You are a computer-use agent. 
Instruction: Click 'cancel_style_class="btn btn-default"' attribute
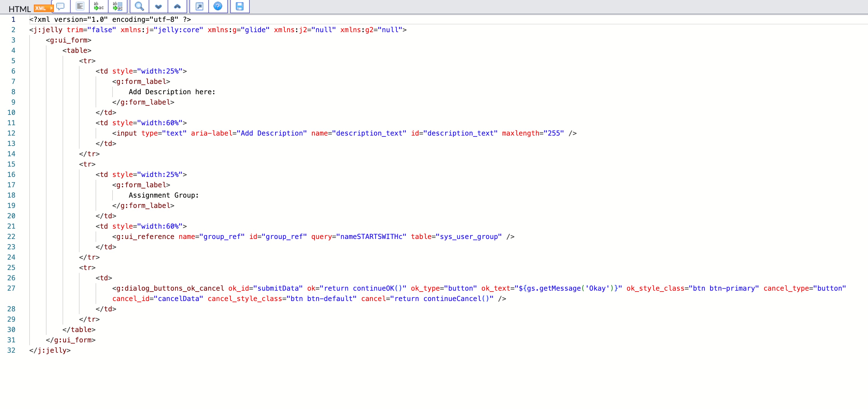point(282,299)
